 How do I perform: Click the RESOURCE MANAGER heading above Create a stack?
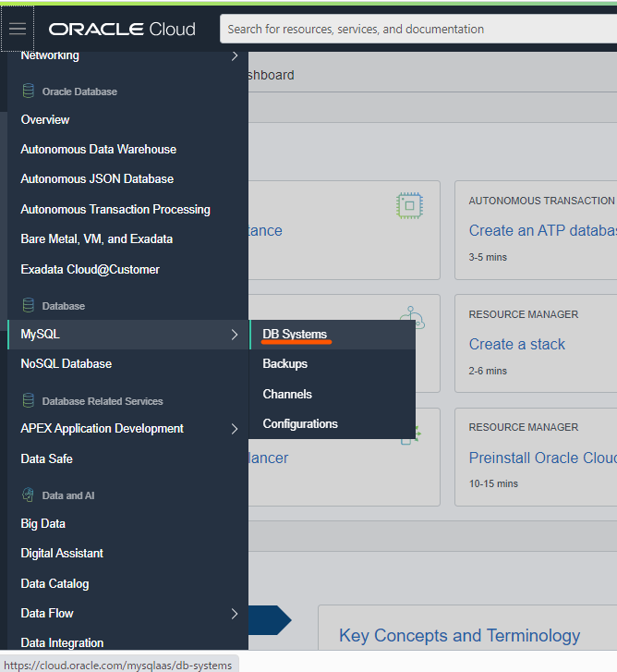[523, 314]
